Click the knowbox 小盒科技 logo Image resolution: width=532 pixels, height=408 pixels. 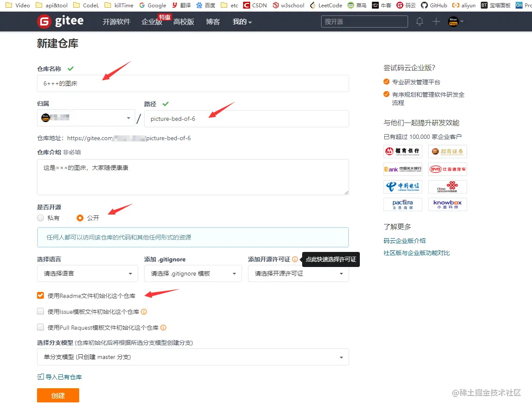pyautogui.click(x=448, y=204)
